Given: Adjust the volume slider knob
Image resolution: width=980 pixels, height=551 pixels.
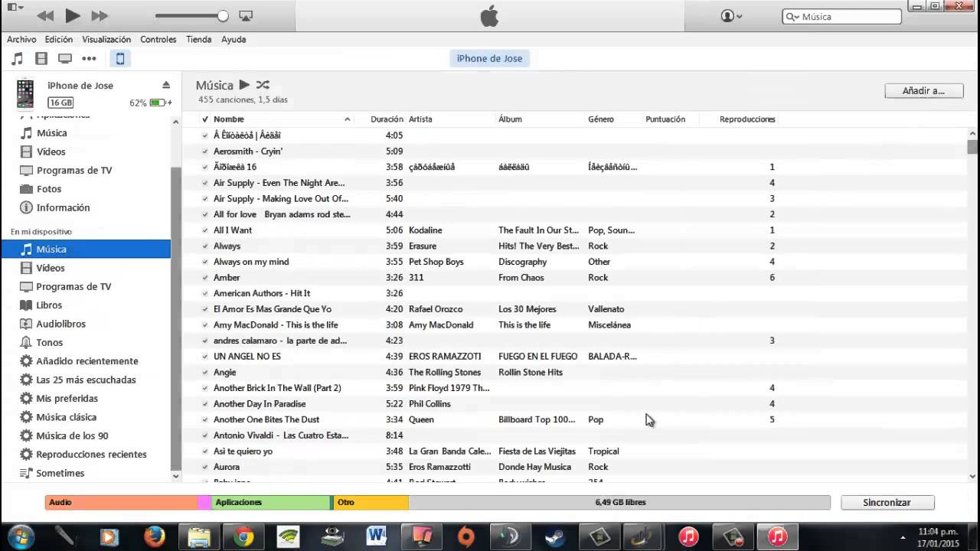Looking at the screenshot, I should 223,15.
